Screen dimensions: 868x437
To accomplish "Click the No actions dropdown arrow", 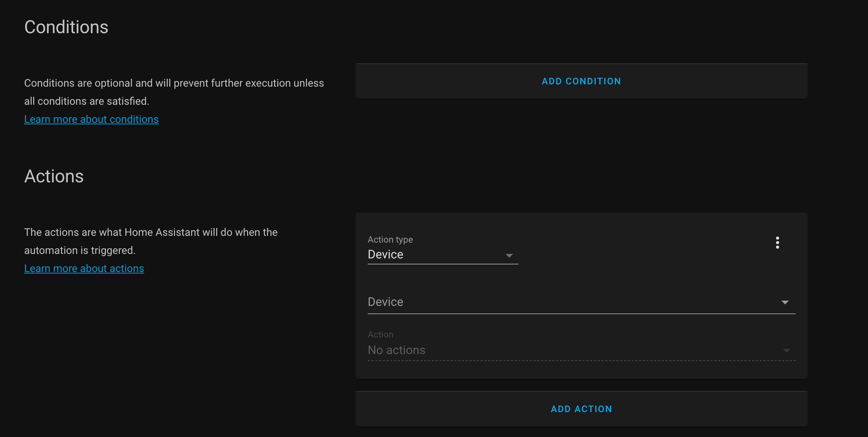I will pos(786,351).
